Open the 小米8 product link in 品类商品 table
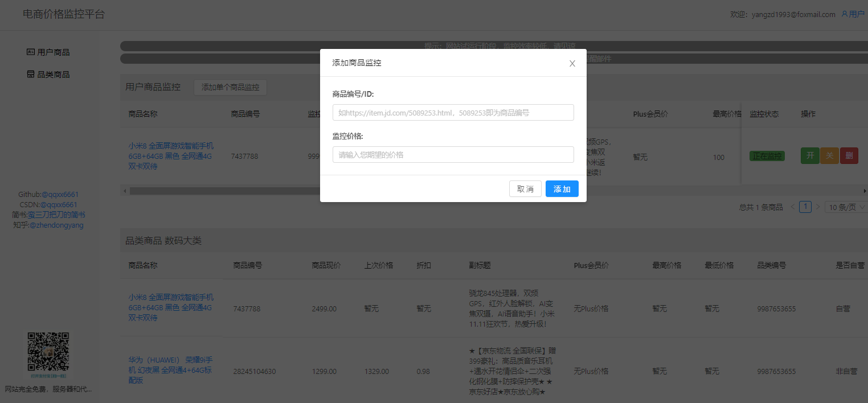The height and width of the screenshot is (403, 868). tap(171, 307)
